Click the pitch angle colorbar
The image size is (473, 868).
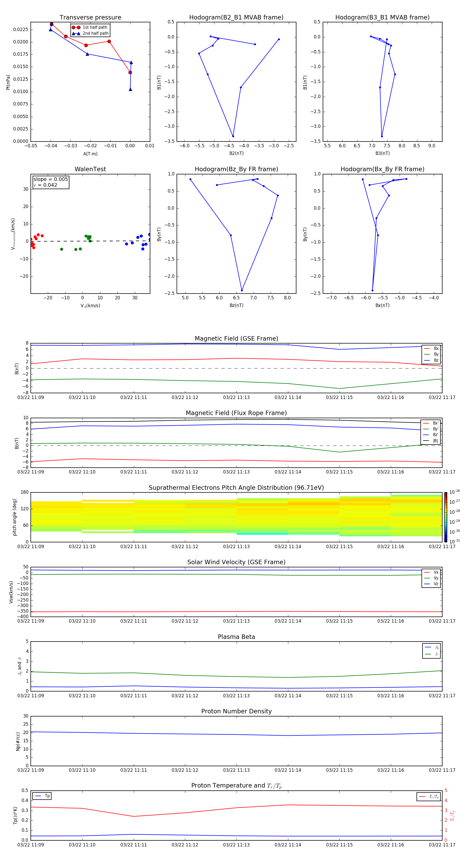pyautogui.click(x=446, y=517)
